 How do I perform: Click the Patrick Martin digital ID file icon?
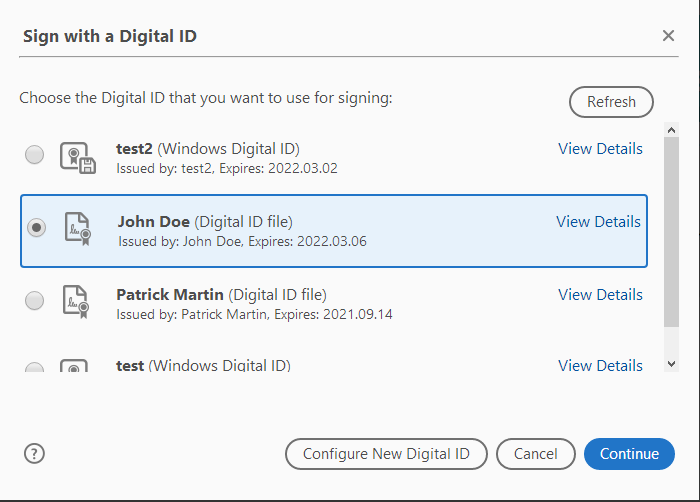(77, 301)
